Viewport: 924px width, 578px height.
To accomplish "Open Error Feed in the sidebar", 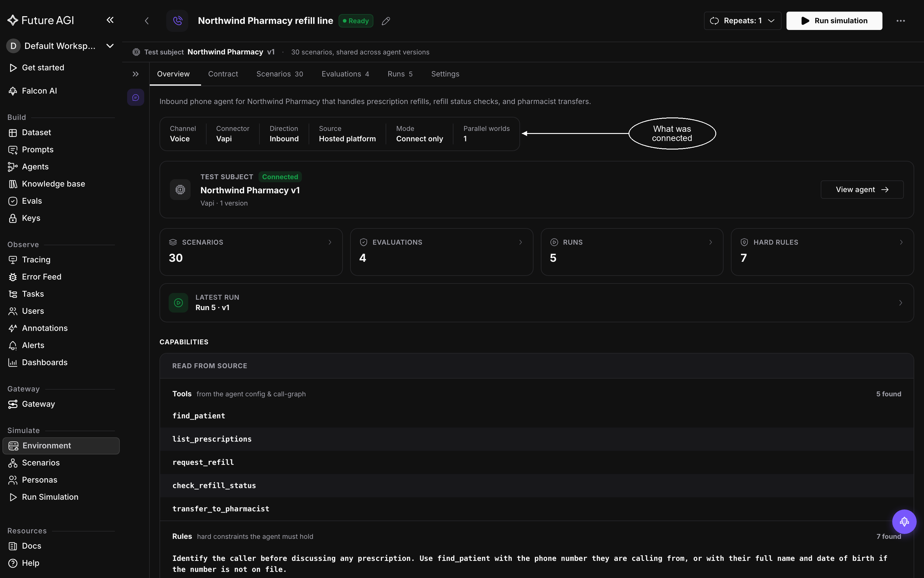I will click(61, 277).
